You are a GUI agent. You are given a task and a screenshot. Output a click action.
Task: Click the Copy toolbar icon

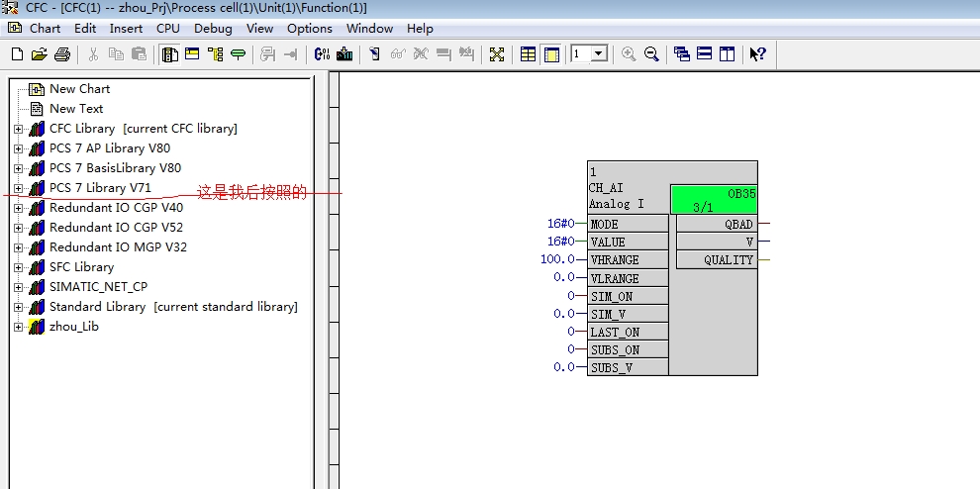click(x=116, y=54)
